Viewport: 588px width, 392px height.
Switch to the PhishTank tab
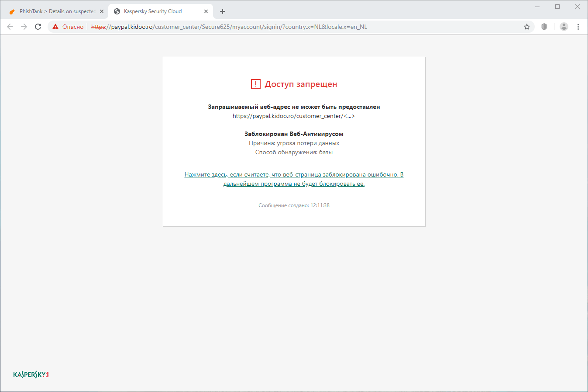(x=57, y=11)
